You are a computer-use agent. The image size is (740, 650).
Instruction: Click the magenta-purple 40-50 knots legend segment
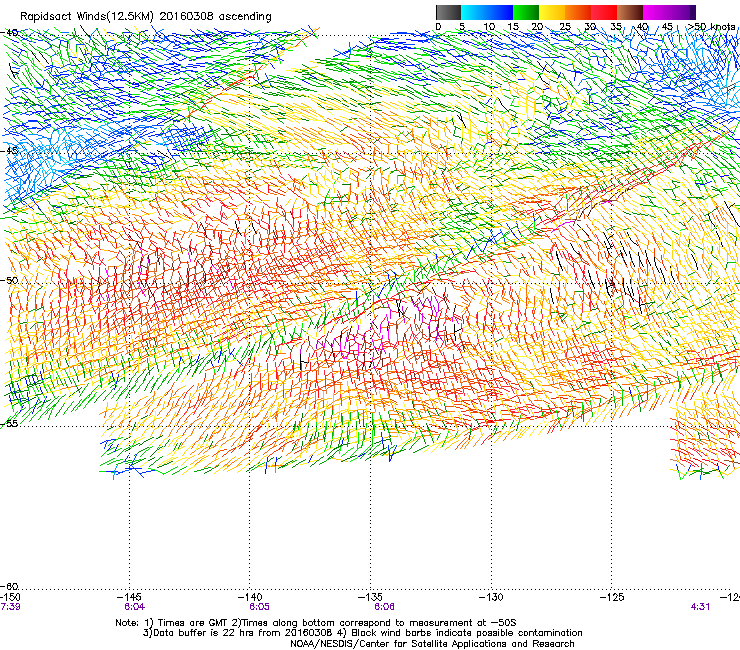click(x=669, y=12)
